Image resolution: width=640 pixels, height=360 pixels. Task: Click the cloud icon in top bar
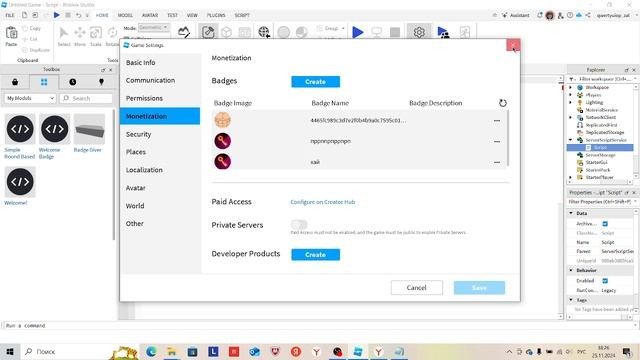579,15
